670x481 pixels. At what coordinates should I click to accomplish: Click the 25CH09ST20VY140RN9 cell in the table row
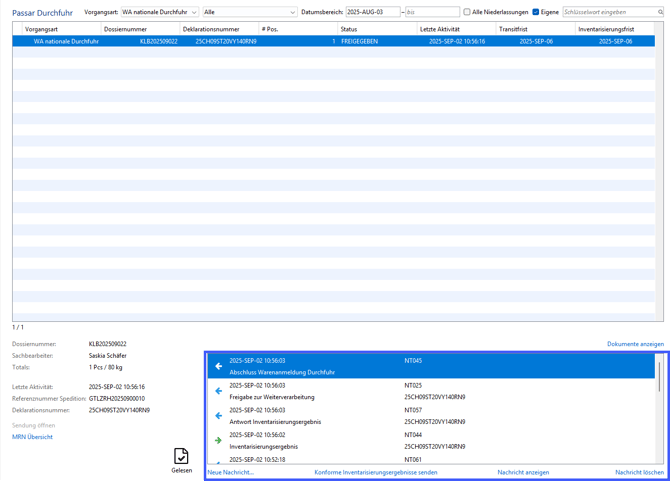[x=226, y=41]
